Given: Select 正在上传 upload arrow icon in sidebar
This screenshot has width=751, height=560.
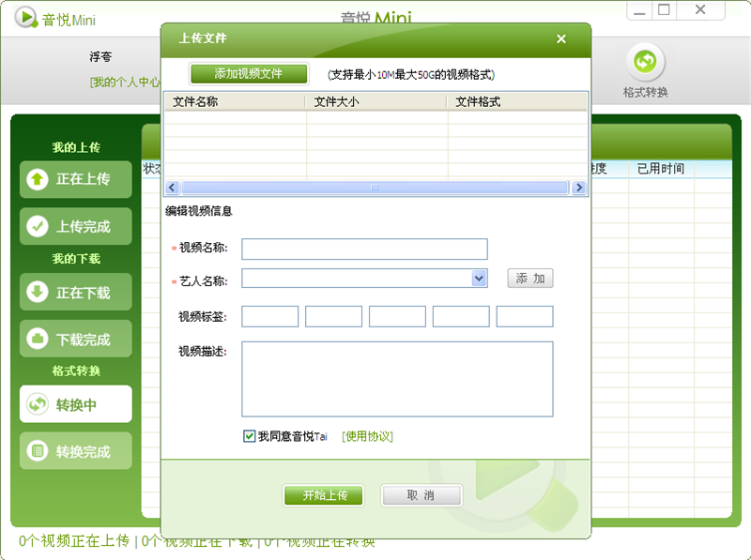Looking at the screenshot, I should tap(38, 179).
